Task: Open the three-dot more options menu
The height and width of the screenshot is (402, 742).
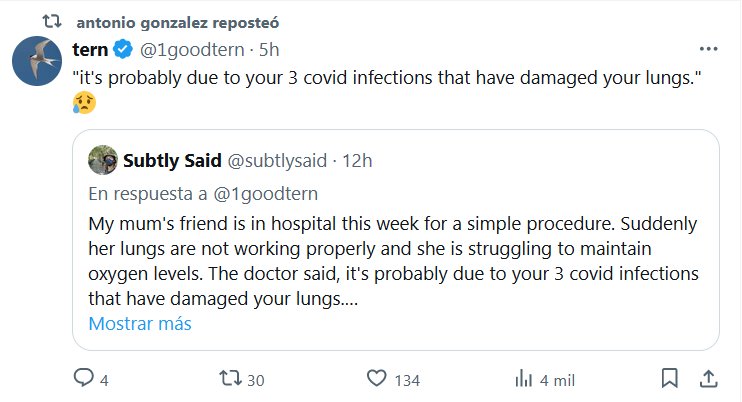Action: point(708,49)
